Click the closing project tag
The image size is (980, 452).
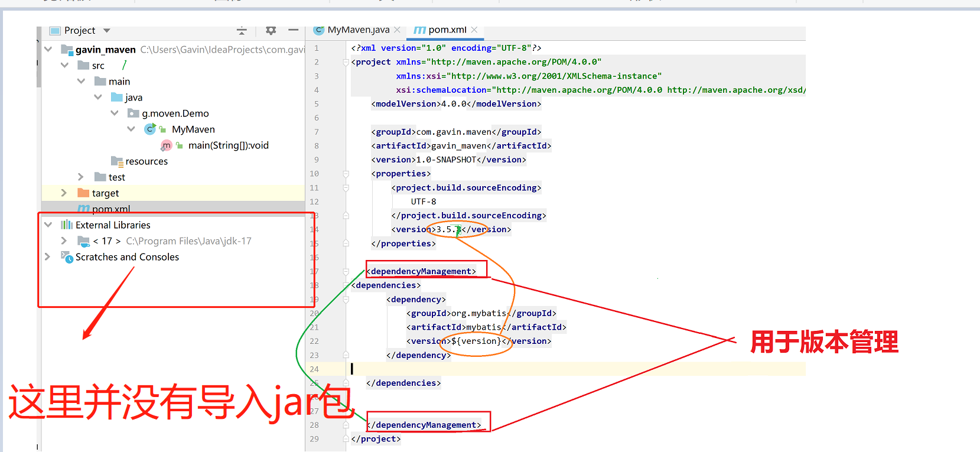376,438
